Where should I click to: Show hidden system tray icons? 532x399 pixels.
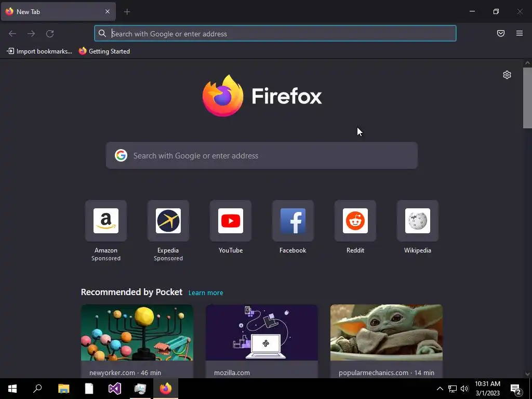440,389
